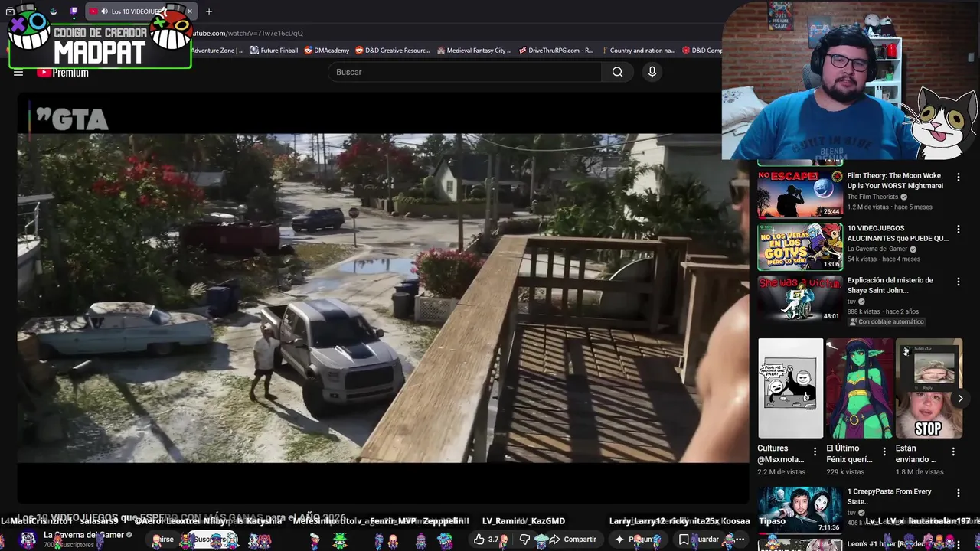Viewport: 980px width, 551px height.
Task: Open the tab groups icon in title bar
Action: point(10,11)
